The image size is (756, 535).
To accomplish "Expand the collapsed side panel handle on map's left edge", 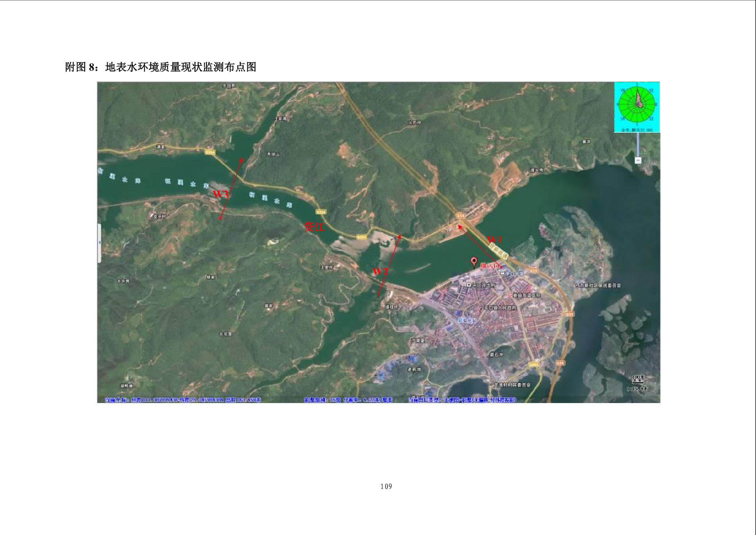I will tap(99, 243).
